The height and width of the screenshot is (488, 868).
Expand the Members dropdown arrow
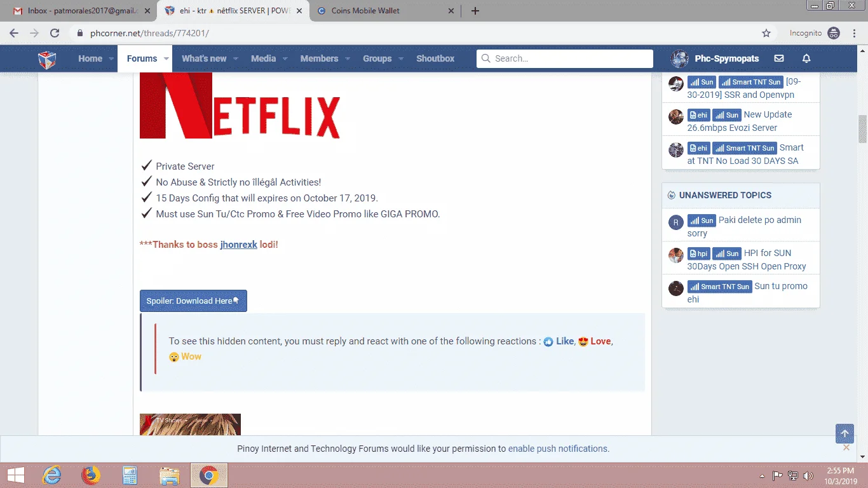pyautogui.click(x=347, y=58)
